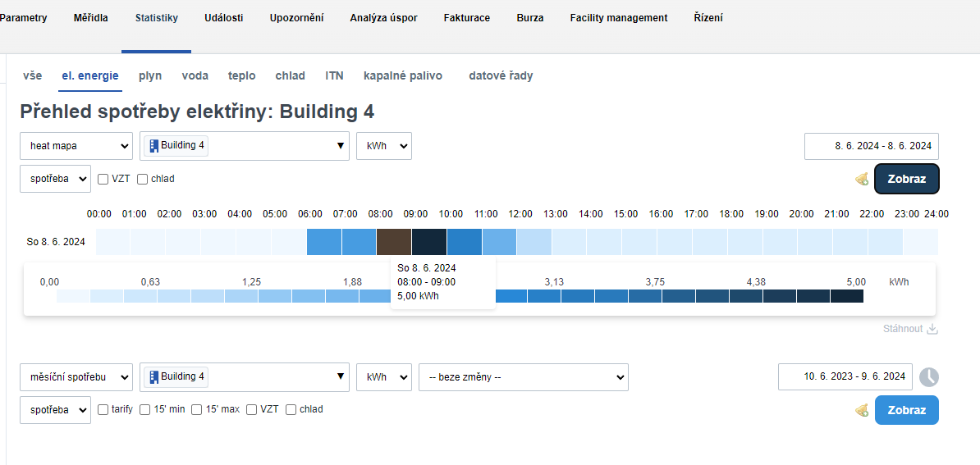Expand the '-- beze změny --' dropdown
This screenshot has width=980, height=465.
[523, 377]
